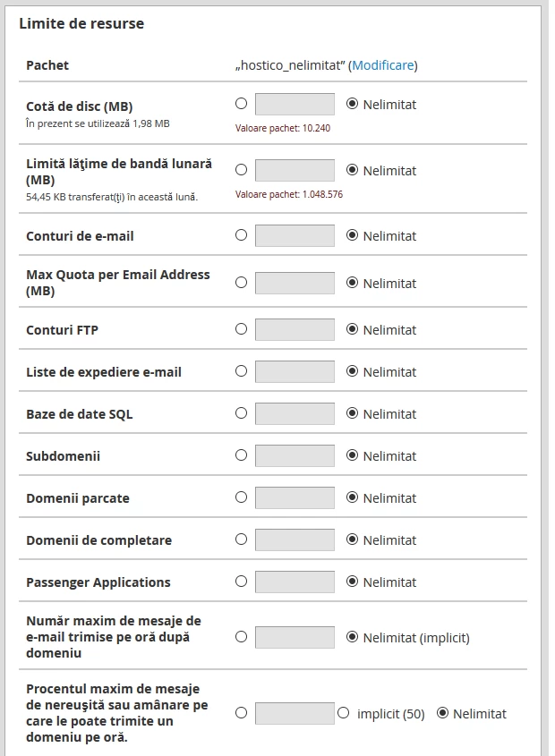Select custom value radio for Conturi de e-mail
Screen dimensions: 555x756
click(x=241, y=235)
